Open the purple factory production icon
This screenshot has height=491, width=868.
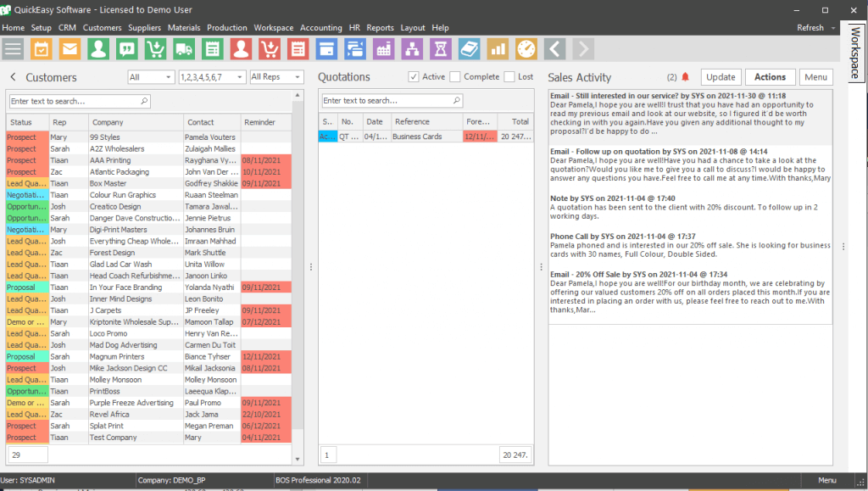point(384,49)
